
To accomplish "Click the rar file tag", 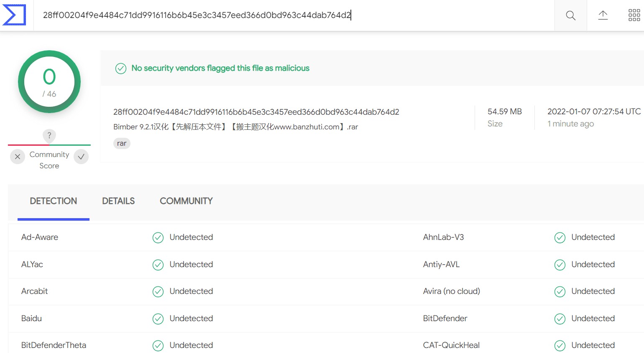I will pos(122,144).
